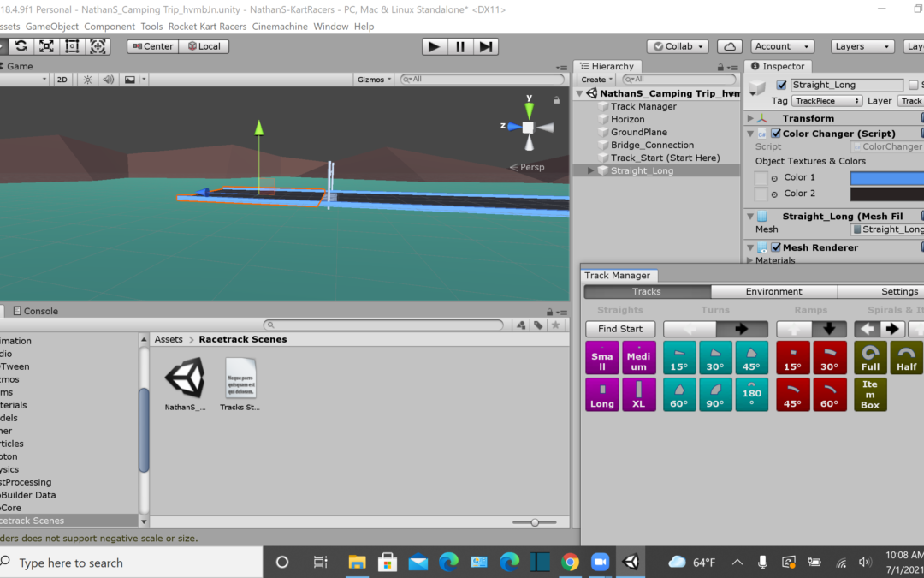Image resolution: width=924 pixels, height=578 pixels.
Task: Open the Hierarchy Create dropdown
Action: 596,80
